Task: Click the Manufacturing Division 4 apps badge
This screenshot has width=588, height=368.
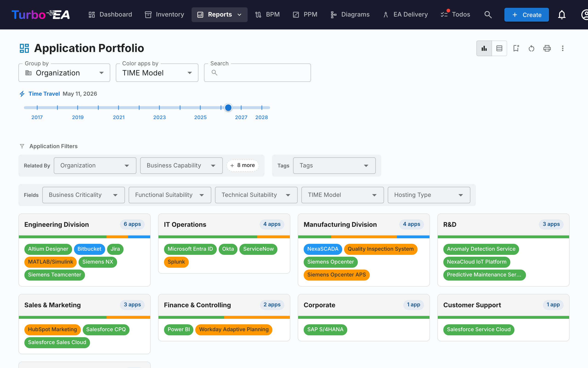Action: point(411,224)
